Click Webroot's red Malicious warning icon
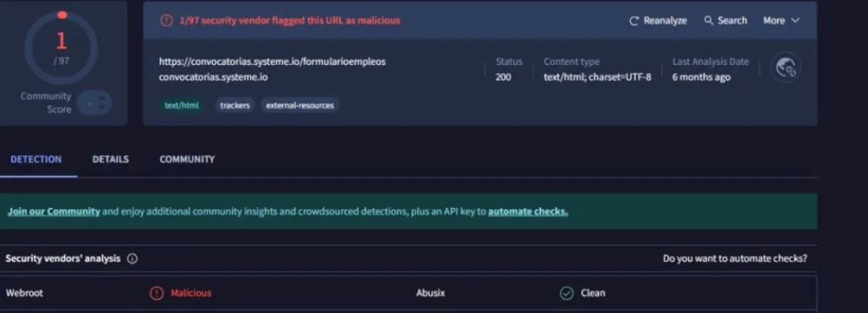Image resolution: width=868 pixels, height=313 pixels. tap(156, 293)
